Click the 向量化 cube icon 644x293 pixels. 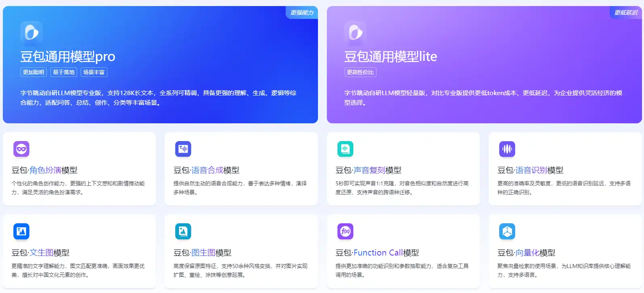[507, 231]
